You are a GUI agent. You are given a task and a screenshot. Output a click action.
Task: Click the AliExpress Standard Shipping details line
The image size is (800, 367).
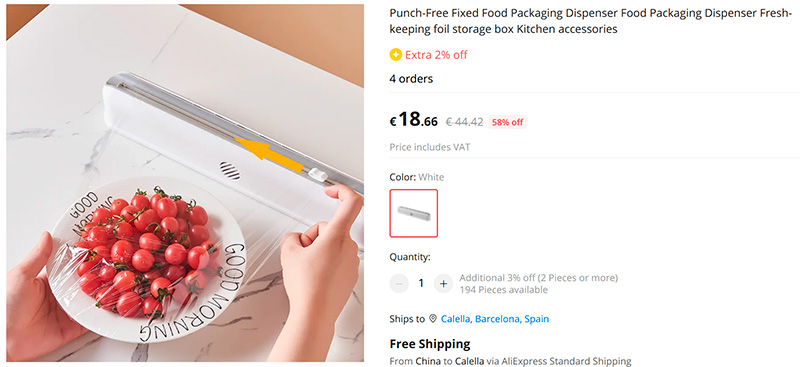[x=510, y=361]
